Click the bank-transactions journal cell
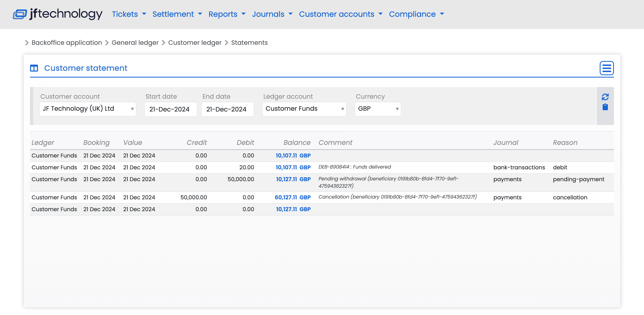 [519, 167]
